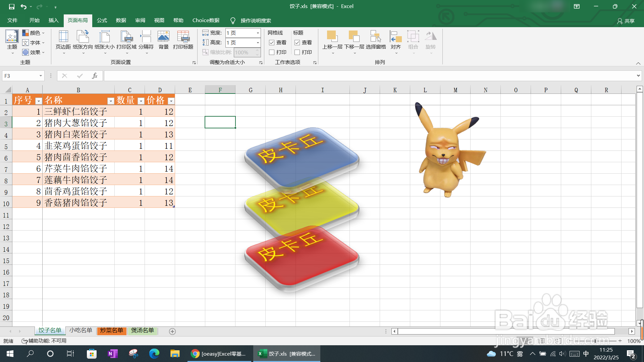Open the 选择窗格 selection pane
Screen dimensions: 644x362
tap(376, 40)
